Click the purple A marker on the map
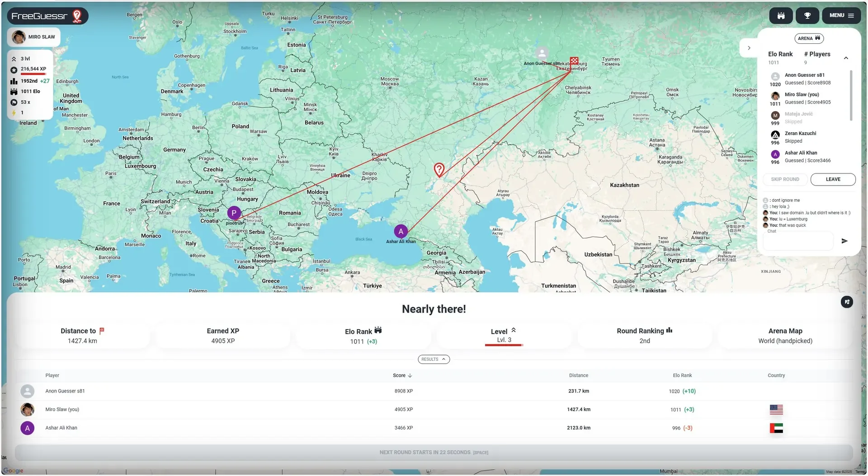The height and width of the screenshot is (476, 868). click(x=401, y=231)
